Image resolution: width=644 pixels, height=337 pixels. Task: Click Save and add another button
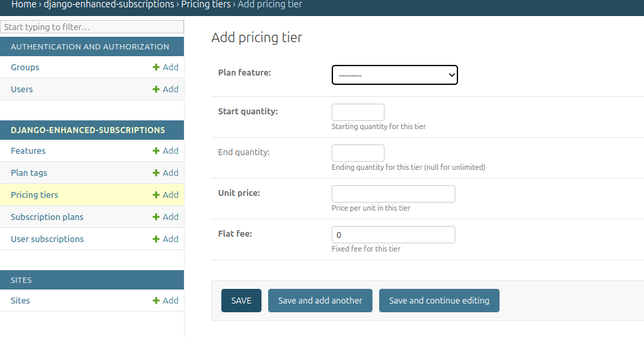click(320, 300)
